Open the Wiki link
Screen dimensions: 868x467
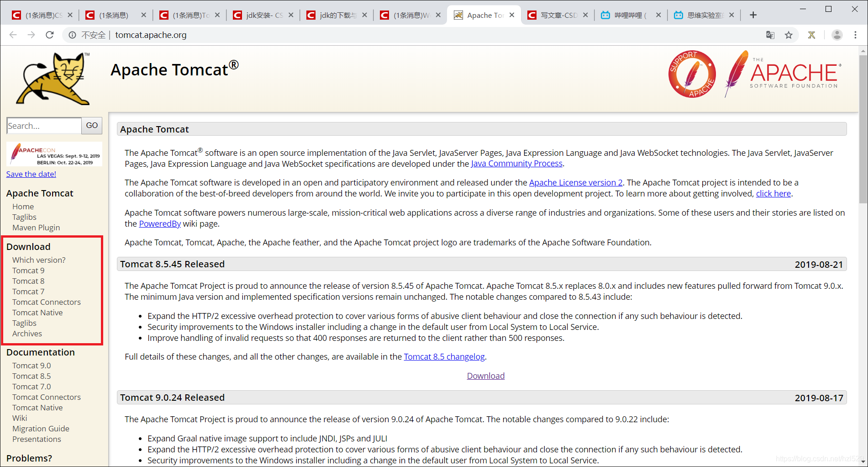(20, 418)
